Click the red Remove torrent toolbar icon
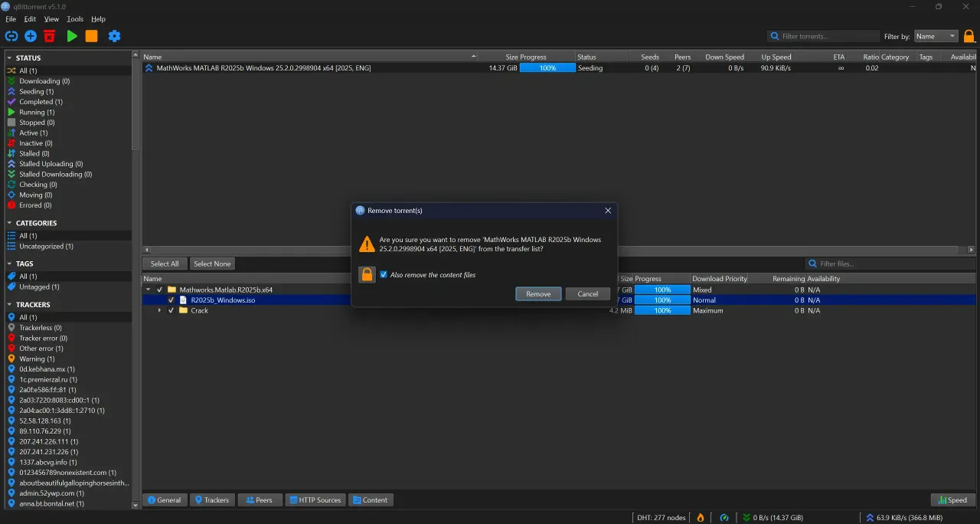 coord(50,36)
